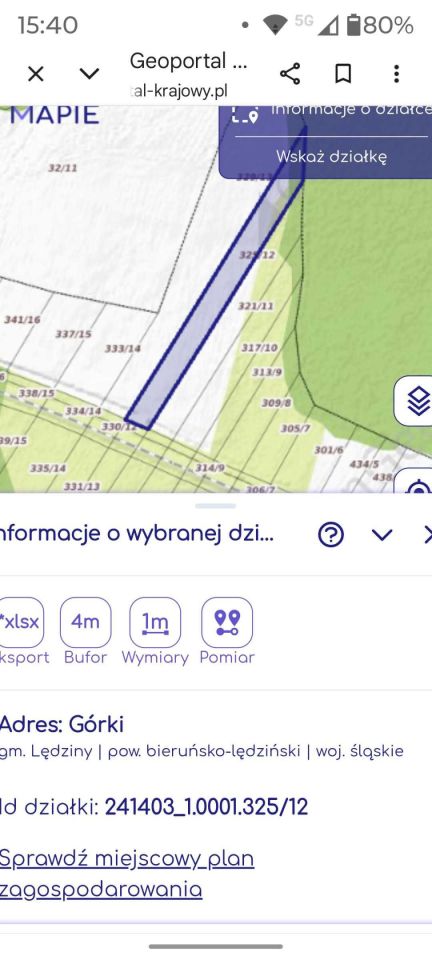Collapse the selected parcel info panel
This screenshot has width=432, height=960.
(382, 535)
